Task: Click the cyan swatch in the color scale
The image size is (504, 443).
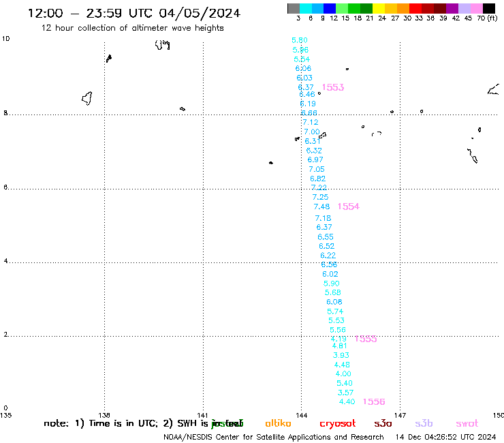Action: tap(305, 8)
